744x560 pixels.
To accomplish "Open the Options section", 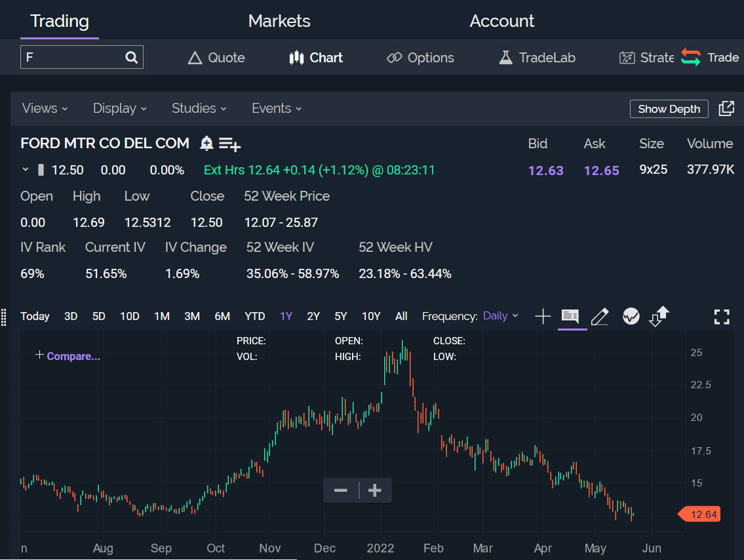I will [x=420, y=58].
